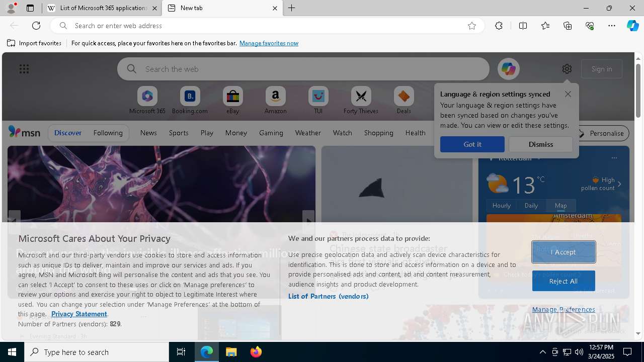Close the Language & region settings popup

click(568, 94)
